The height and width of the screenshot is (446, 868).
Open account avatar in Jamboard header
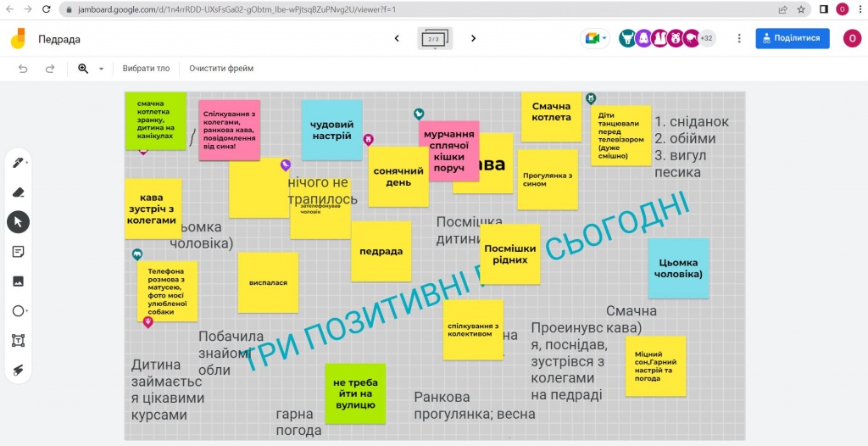tap(852, 38)
